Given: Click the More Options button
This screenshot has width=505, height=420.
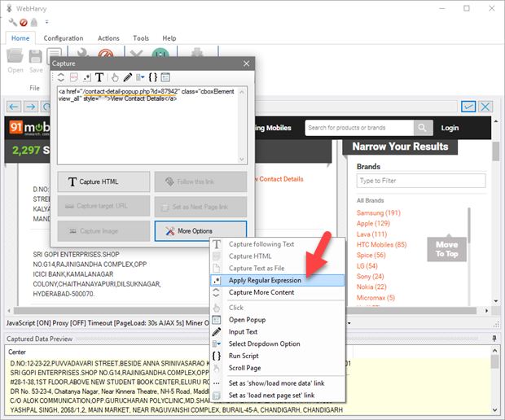Looking at the screenshot, I should click(x=200, y=231).
